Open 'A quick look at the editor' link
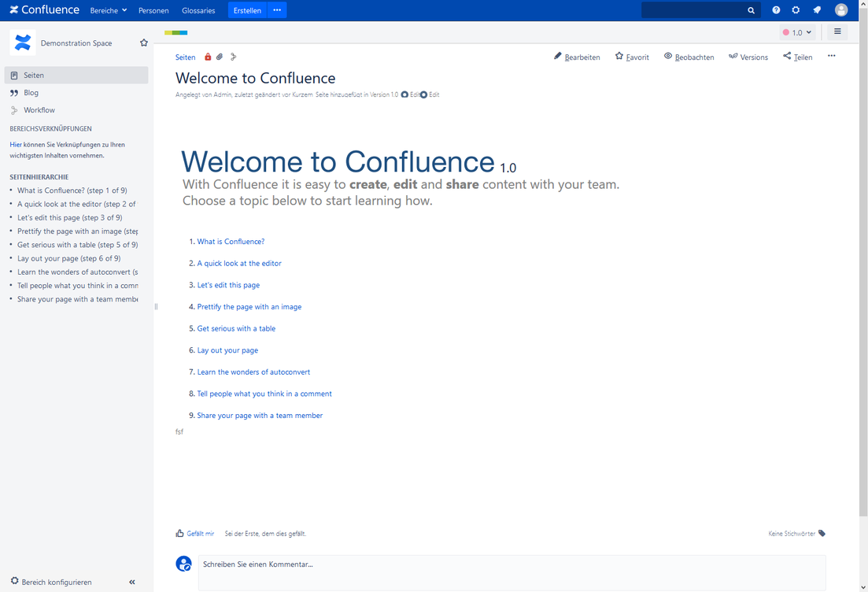868x592 pixels. pos(239,263)
